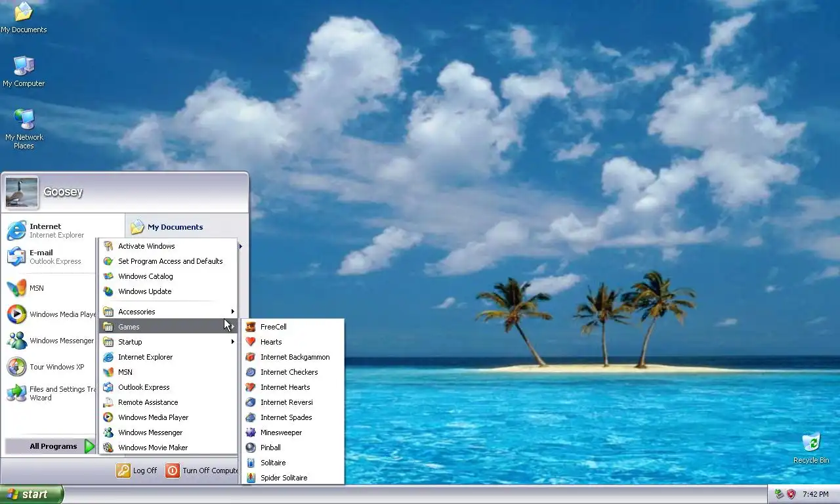Click the Solitaire cards icon
Image resolution: width=840 pixels, height=504 pixels.
click(x=250, y=463)
